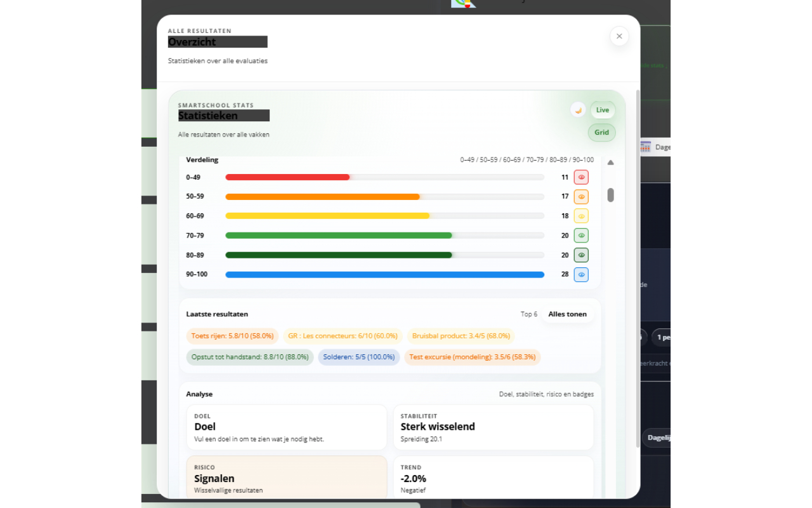Select Alles tonen to show all results

pos(568,314)
